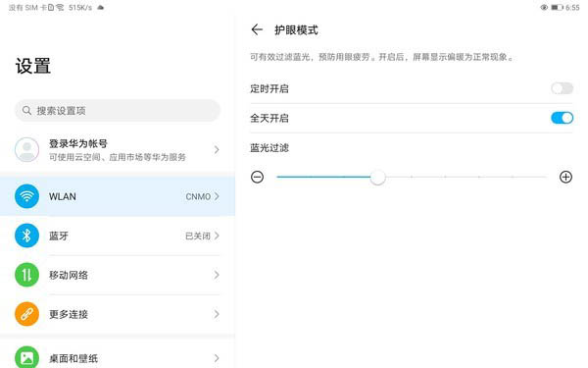This screenshot has height=368, width=588.
Task: Open 蓝牙 details via 已关闭 chevron
Action: point(217,236)
